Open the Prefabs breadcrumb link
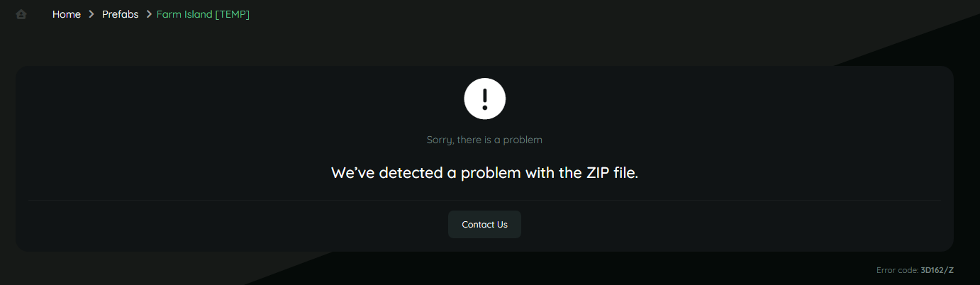980x285 pixels. tap(121, 14)
